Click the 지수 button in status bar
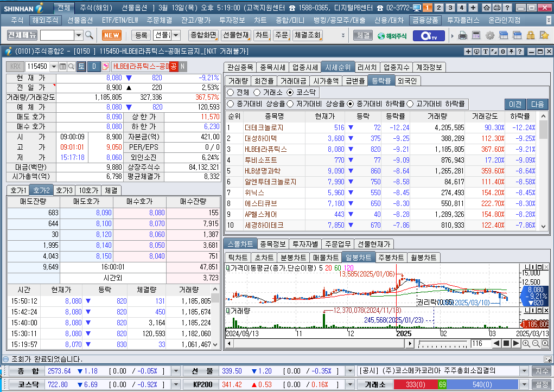The height and width of the screenshot is (392, 554). [x=542, y=371]
